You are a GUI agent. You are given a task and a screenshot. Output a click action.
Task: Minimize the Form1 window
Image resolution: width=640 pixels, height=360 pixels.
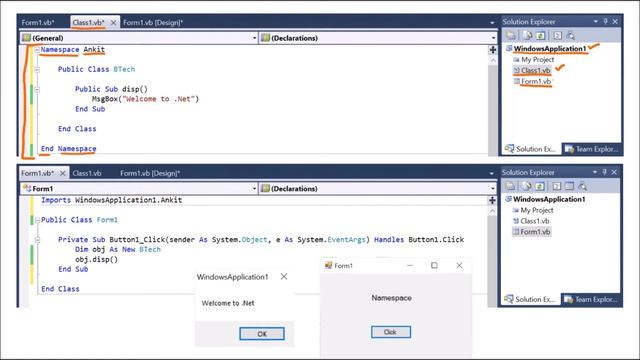(410, 265)
